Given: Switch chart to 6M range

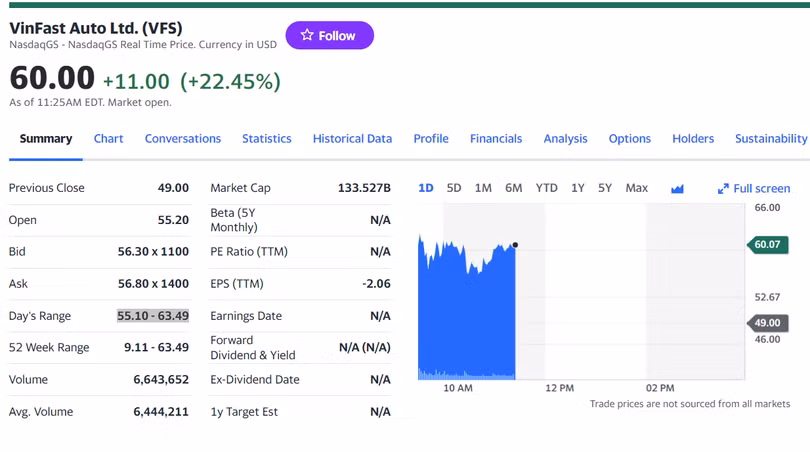Looking at the screenshot, I should tap(513, 188).
